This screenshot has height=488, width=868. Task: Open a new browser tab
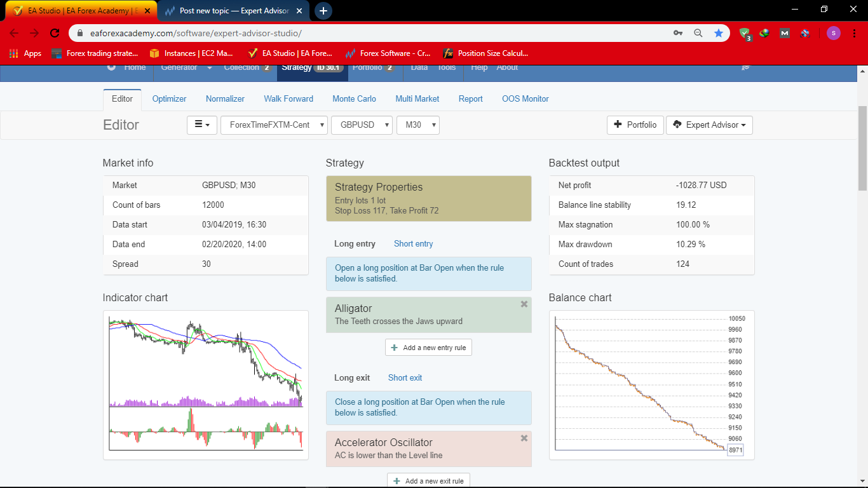[x=323, y=11]
